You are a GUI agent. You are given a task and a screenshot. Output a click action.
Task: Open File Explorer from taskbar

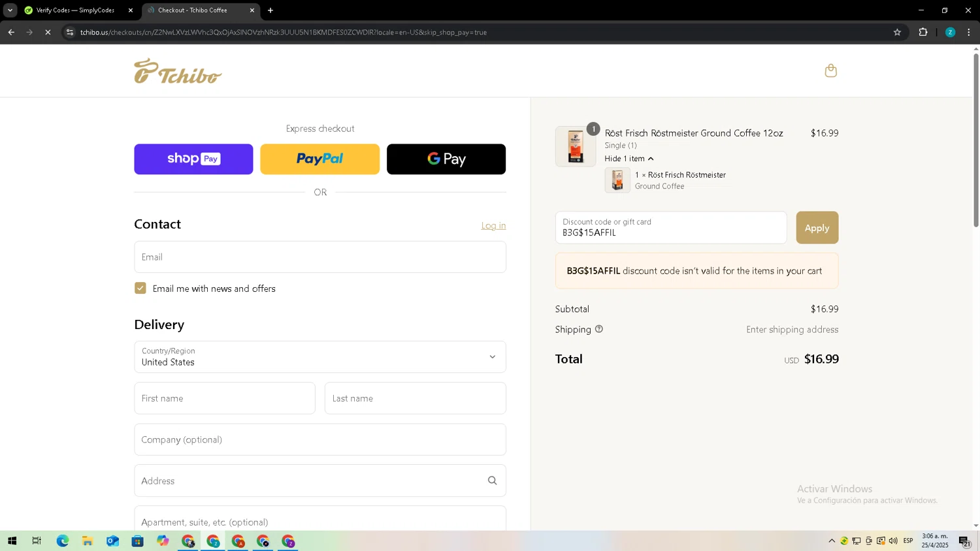87,541
